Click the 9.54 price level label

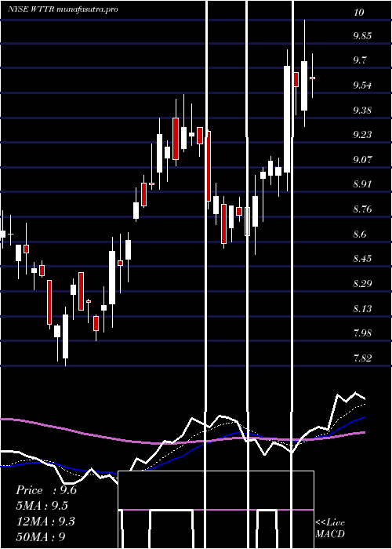[363, 85]
